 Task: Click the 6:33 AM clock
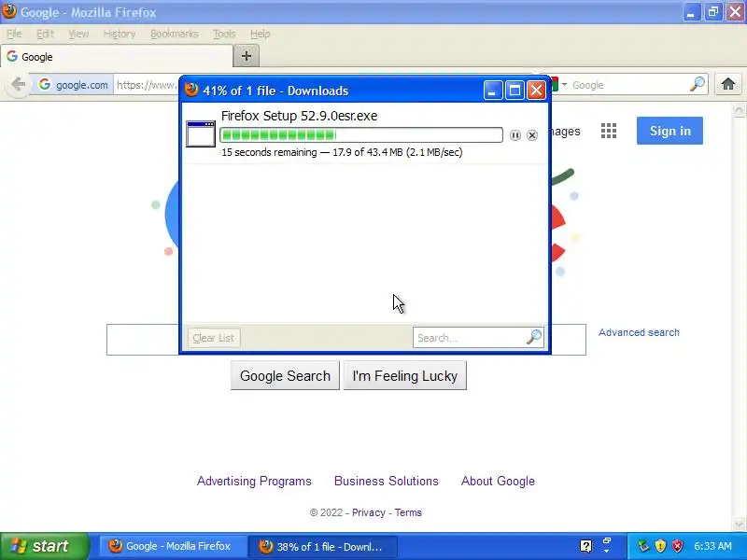pyautogui.click(x=712, y=546)
